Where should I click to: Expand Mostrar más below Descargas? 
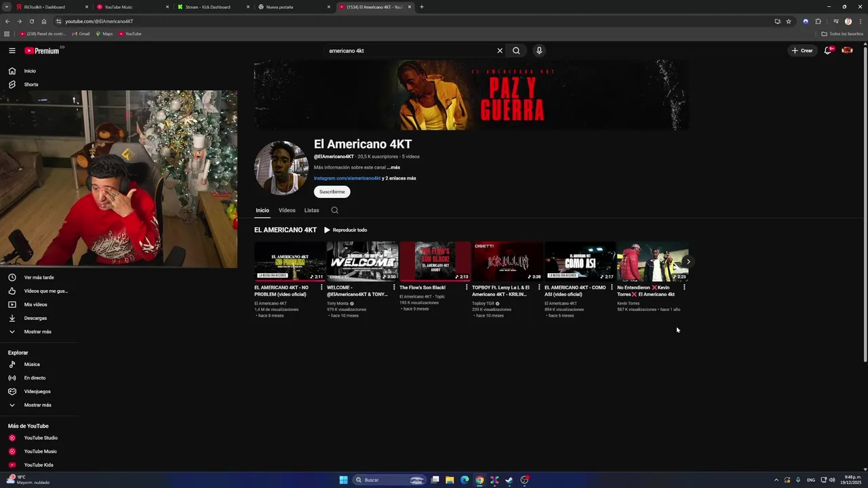tap(39, 331)
